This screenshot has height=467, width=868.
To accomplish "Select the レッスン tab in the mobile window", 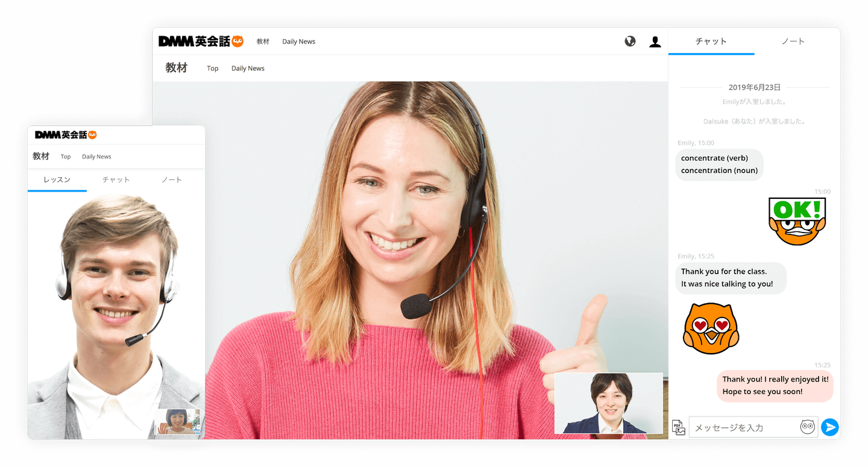I will tap(57, 180).
